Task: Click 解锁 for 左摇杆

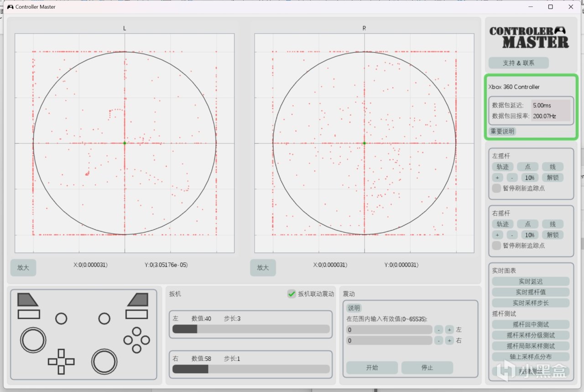Action: (553, 178)
